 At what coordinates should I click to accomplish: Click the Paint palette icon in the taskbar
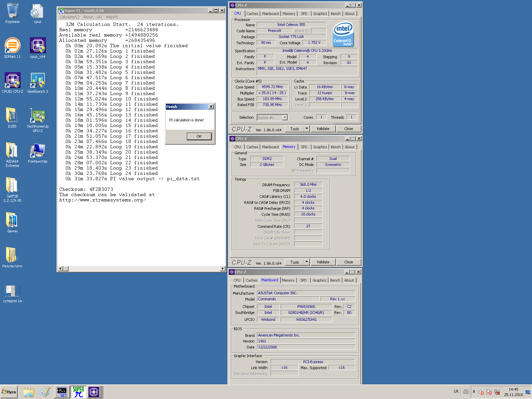(45, 392)
